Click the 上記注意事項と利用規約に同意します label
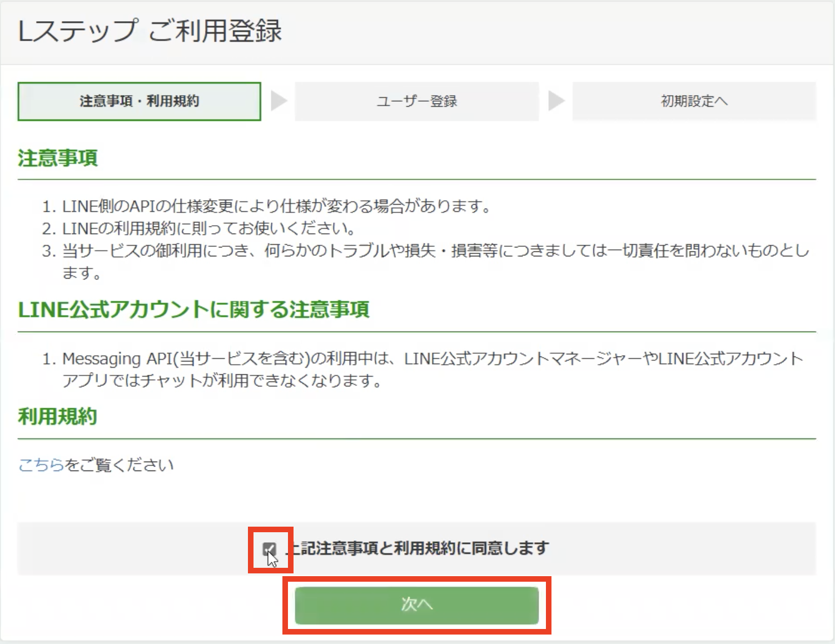Image resolution: width=835 pixels, height=644 pixels. point(417,548)
